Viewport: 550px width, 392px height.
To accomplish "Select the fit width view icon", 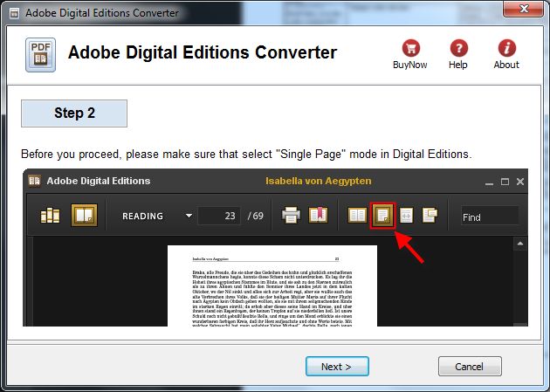I will 406,216.
